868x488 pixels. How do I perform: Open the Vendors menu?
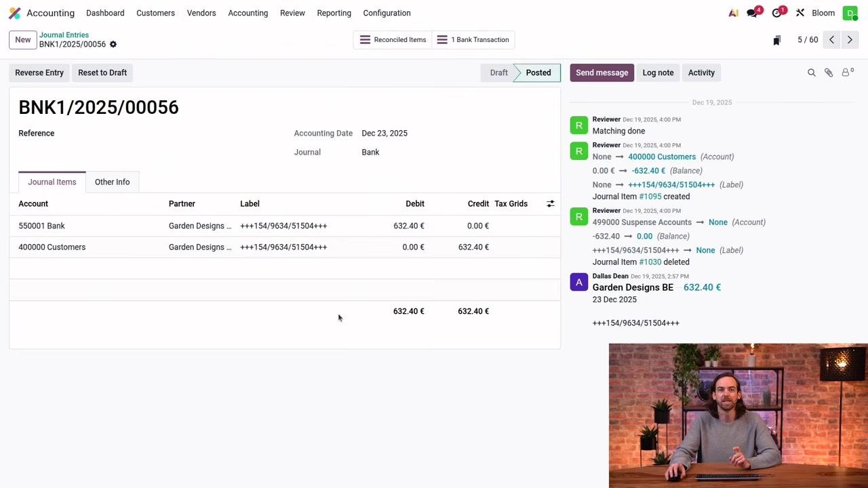(x=201, y=13)
